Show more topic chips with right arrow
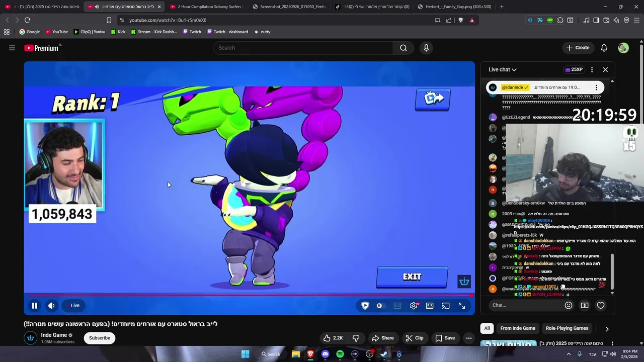 (607, 329)
